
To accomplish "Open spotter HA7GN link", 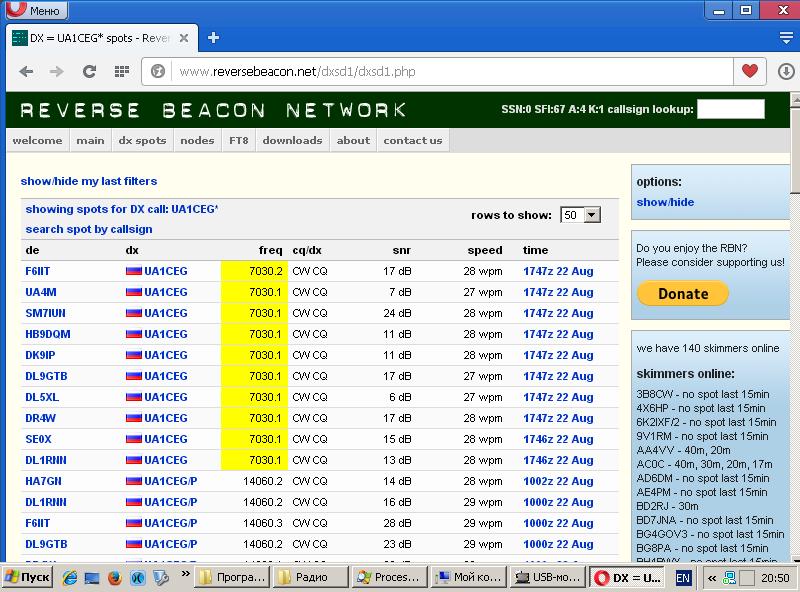I will coord(43,481).
